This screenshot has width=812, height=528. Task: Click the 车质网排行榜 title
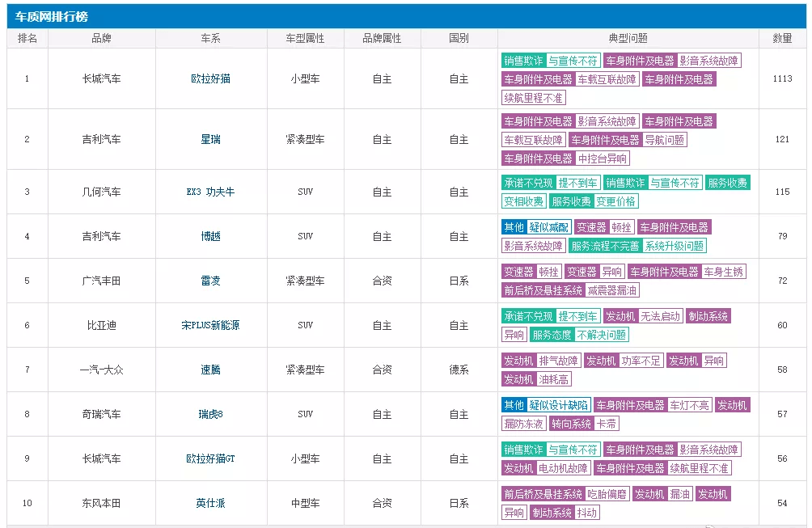pyautogui.click(x=51, y=16)
